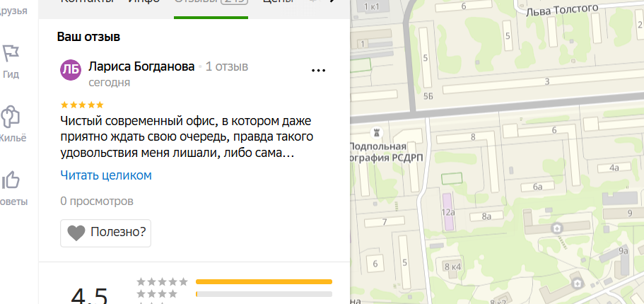Click the Лариса Богданова author name
644x304 pixels.
tap(141, 66)
